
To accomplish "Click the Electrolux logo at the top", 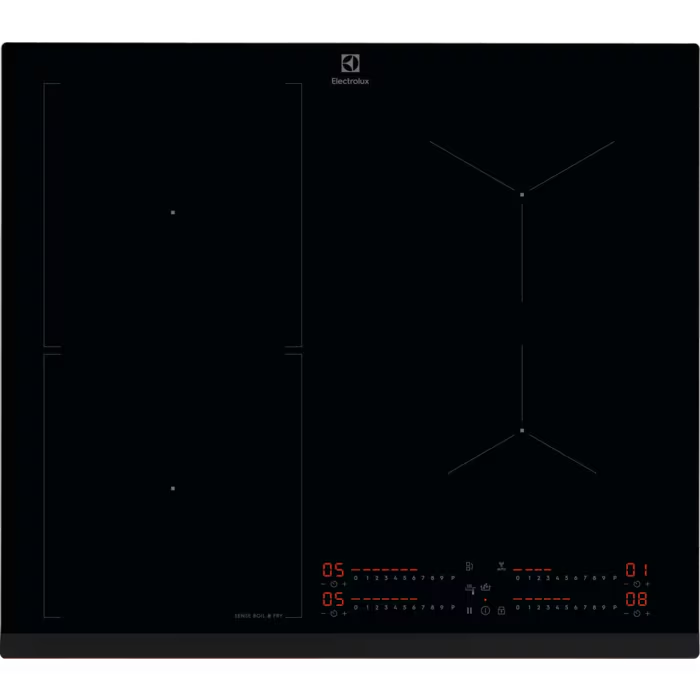I will pyautogui.click(x=350, y=70).
